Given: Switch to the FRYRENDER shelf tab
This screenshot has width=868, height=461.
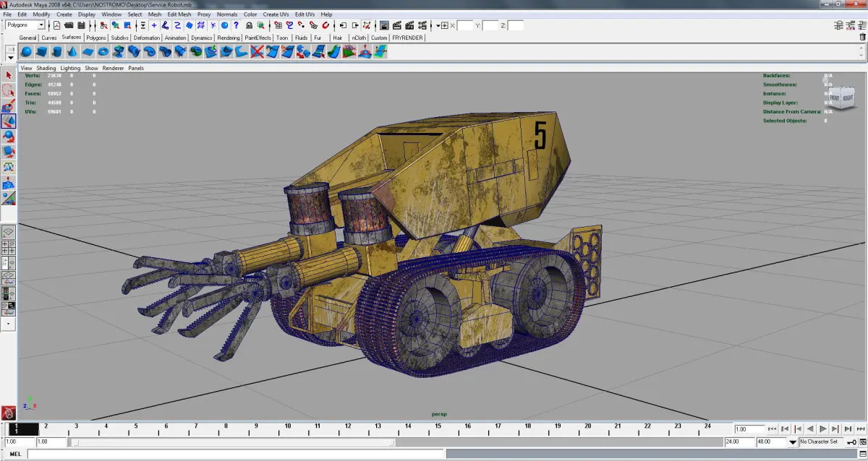Looking at the screenshot, I should point(408,38).
